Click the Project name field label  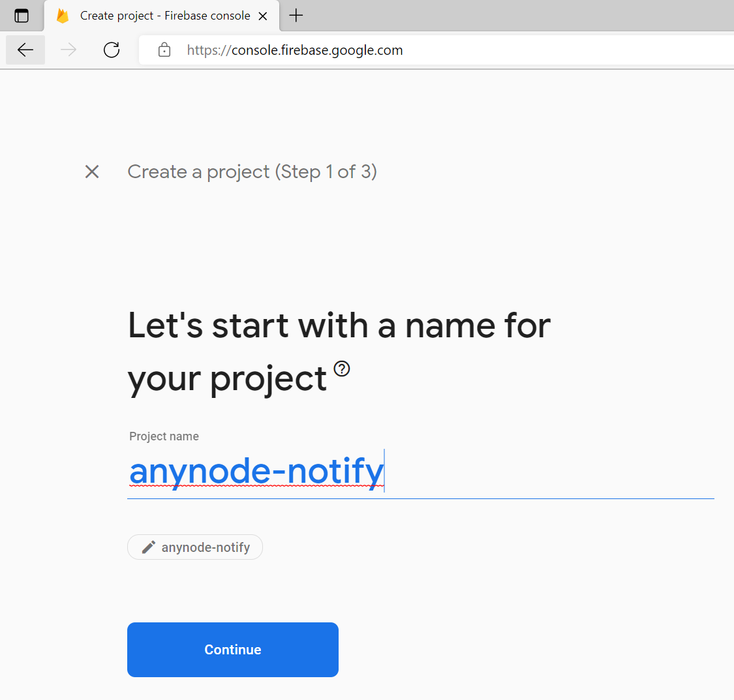coord(164,436)
